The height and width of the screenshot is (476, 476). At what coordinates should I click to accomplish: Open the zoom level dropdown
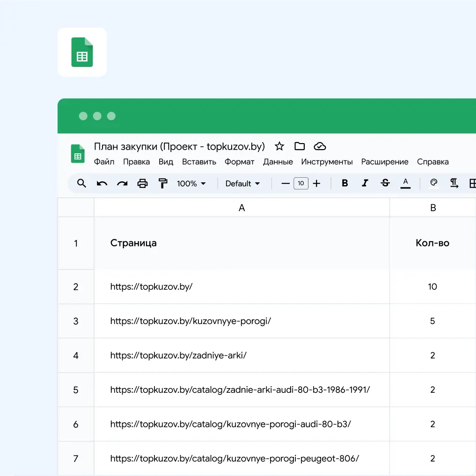[x=191, y=183]
